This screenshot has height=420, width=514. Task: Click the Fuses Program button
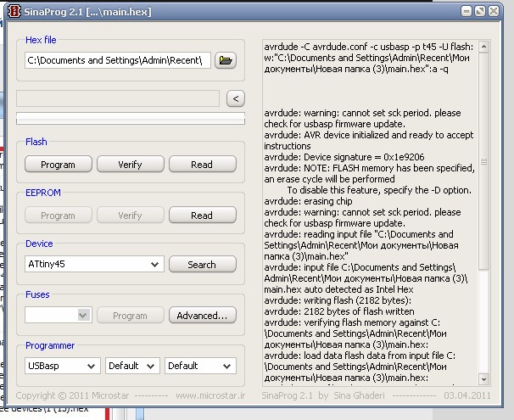point(130,316)
